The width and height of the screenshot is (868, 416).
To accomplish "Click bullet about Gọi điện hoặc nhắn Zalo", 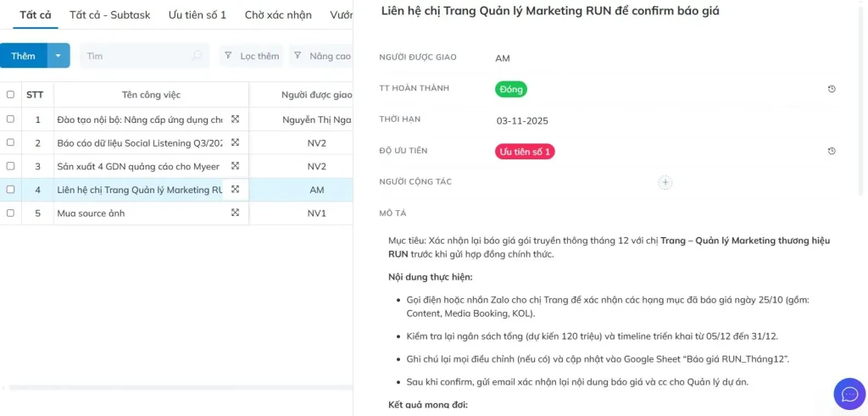I will (x=608, y=307).
